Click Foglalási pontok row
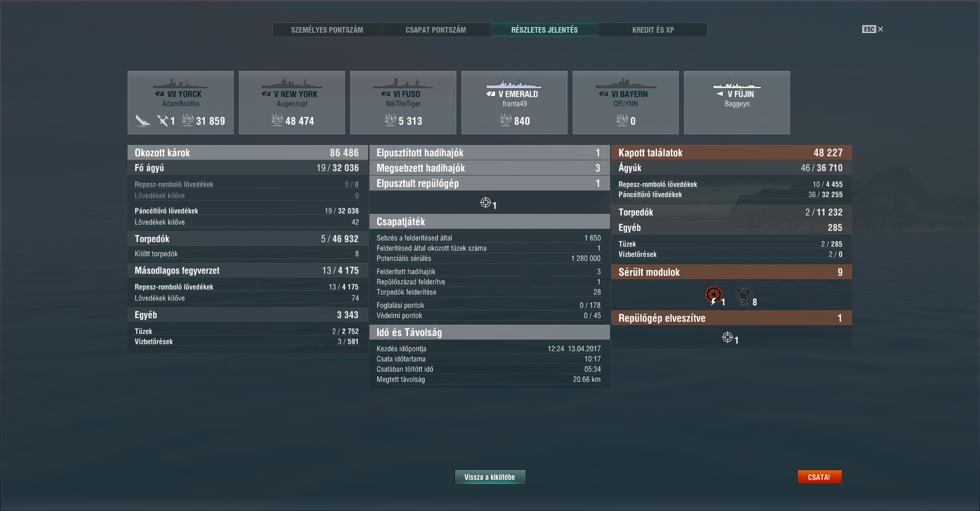This screenshot has width=980, height=511. (x=488, y=306)
